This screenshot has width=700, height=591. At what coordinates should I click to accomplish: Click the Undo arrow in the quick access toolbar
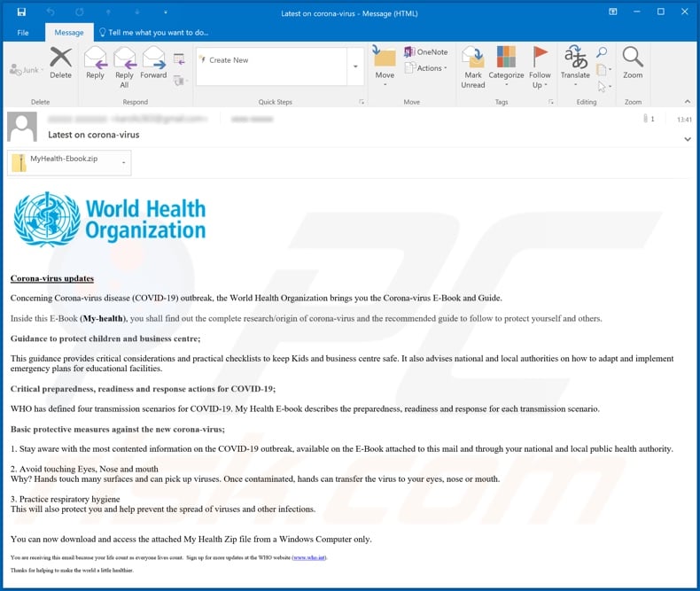point(51,12)
